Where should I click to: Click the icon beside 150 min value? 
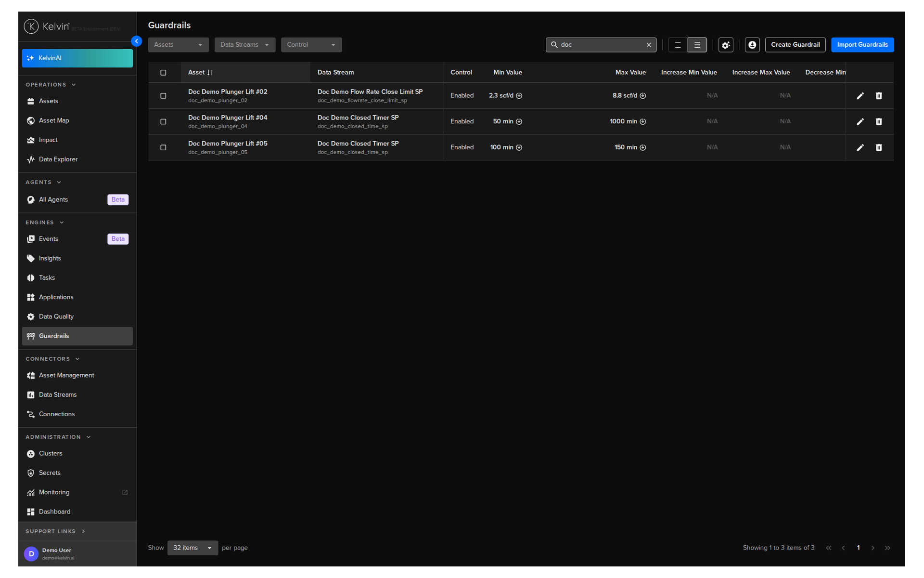pyautogui.click(x=642, y=147)
